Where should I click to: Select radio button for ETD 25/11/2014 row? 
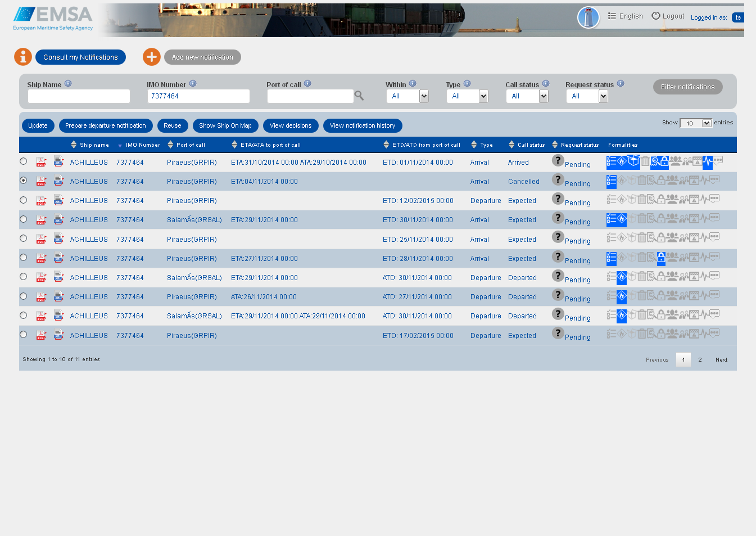[x=23, y=238]
